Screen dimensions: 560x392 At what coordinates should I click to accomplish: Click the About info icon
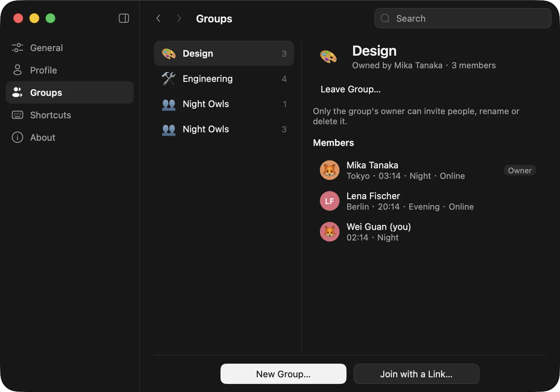(17, 137)
